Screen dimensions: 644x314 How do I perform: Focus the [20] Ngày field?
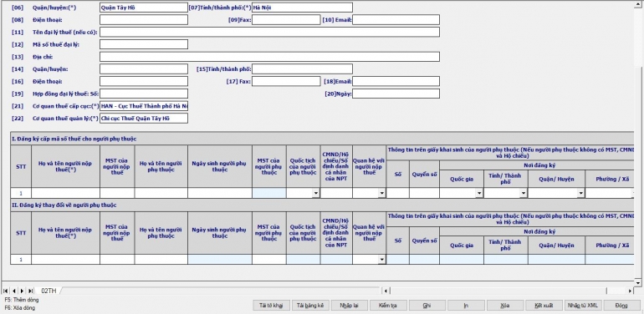(396, 94)
